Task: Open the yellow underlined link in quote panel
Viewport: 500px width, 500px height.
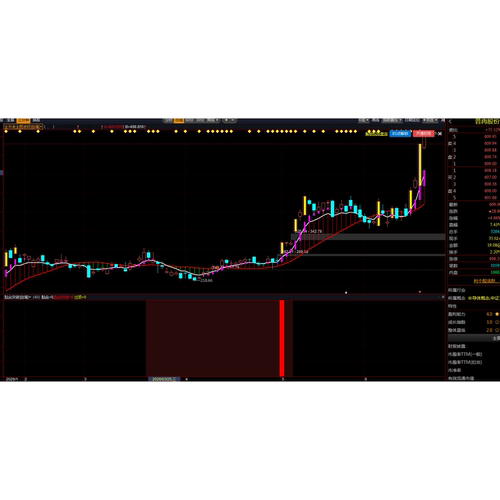Action: tap(486, 281)
